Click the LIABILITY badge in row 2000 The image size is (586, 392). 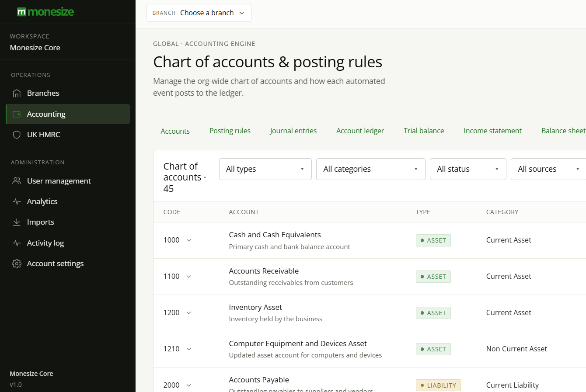tap(438, 385)
